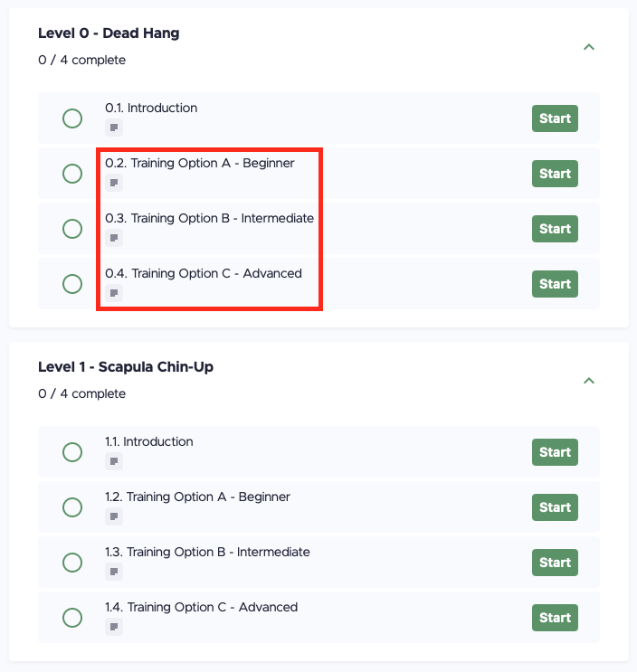Start lesson 0.4. Training Option C - Advanced

556,284
